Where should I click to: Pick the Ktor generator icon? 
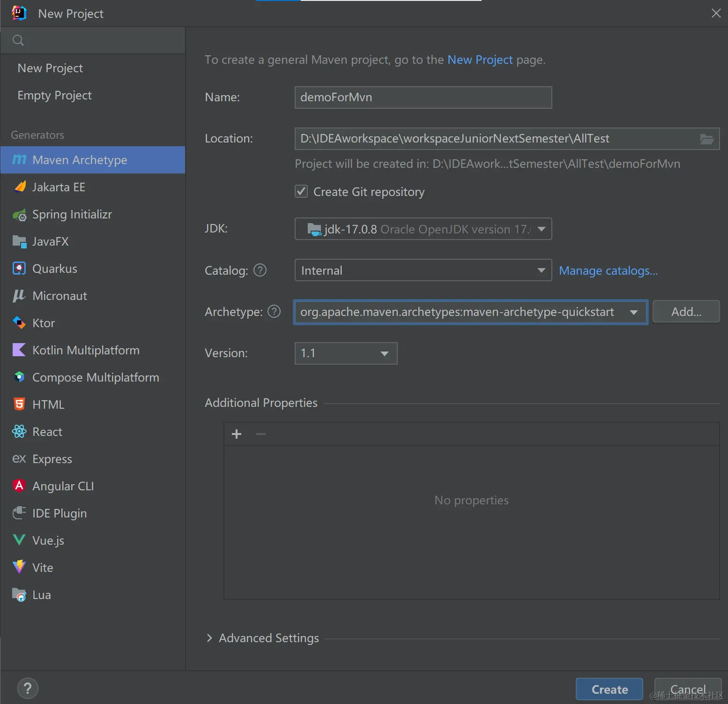point(19,323)
